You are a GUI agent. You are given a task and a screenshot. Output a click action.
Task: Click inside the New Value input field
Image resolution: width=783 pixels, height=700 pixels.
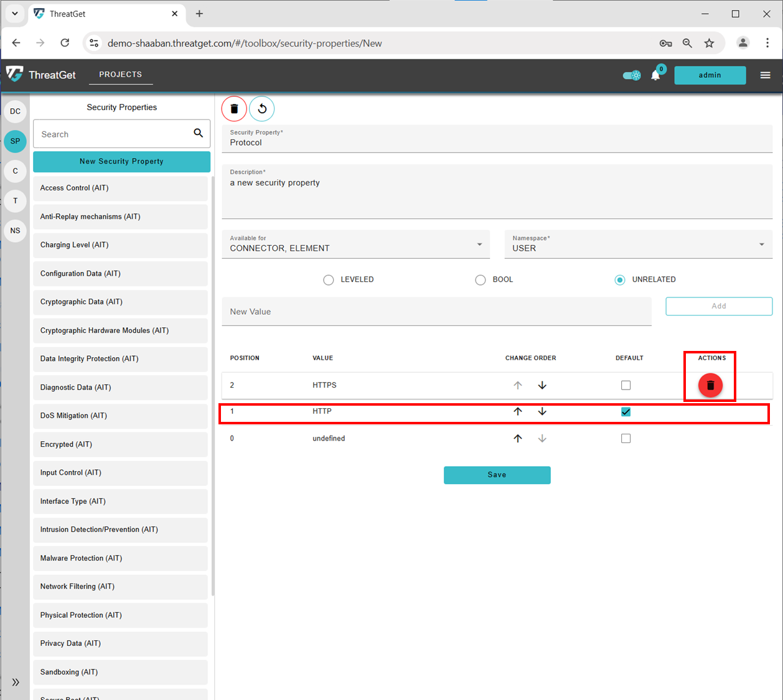(436, 311)
